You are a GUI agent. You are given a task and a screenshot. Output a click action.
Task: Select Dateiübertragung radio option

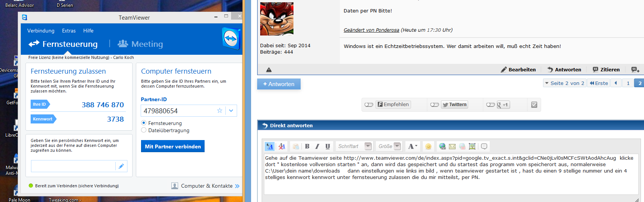click(144, 130)
